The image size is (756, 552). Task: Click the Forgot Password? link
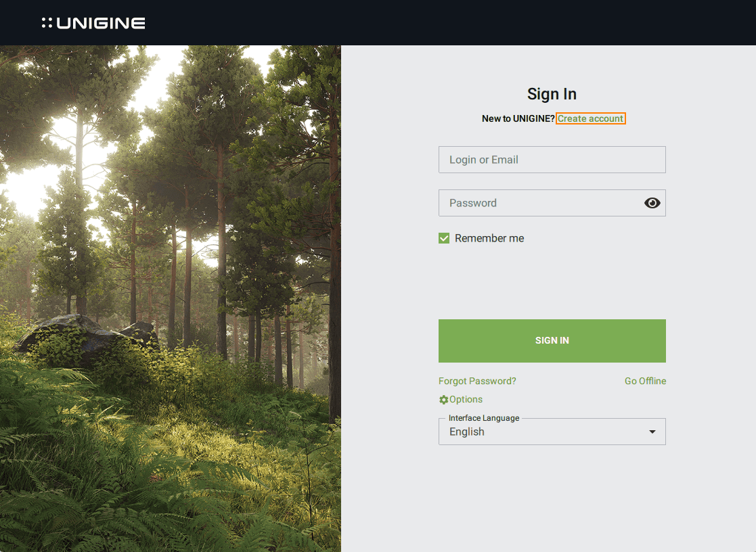pos(477,381)
